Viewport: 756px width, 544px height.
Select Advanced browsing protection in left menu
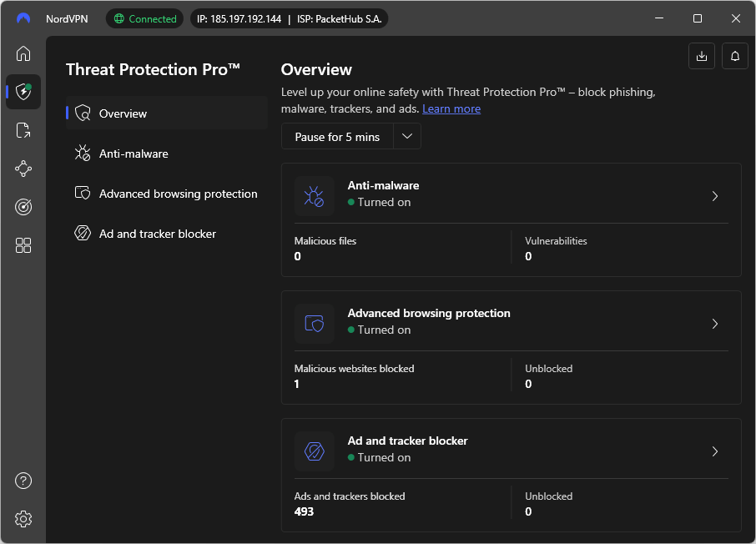[178, 194]
